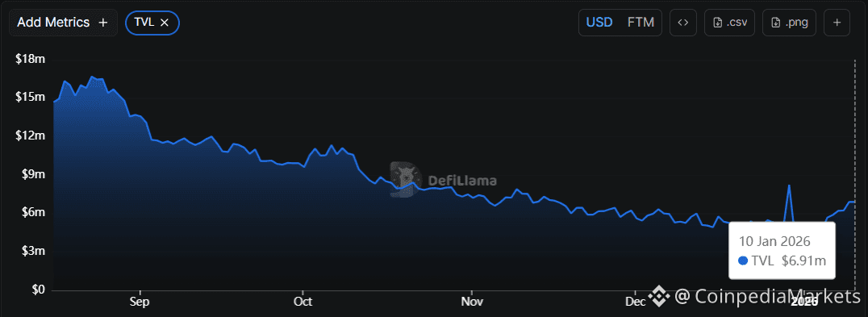Click the $18m y-axis label
This screenshot has width=868, height=317.
(x=31, y=59)
